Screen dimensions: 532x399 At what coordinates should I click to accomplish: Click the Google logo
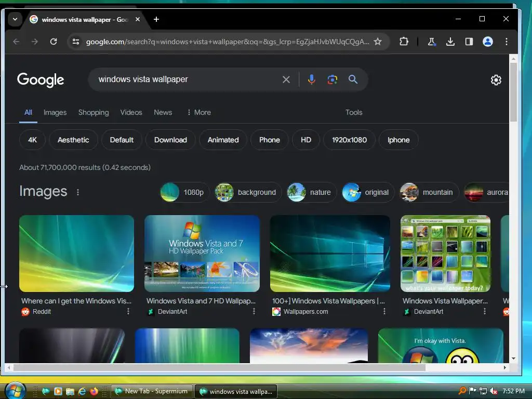coord(41,79)
